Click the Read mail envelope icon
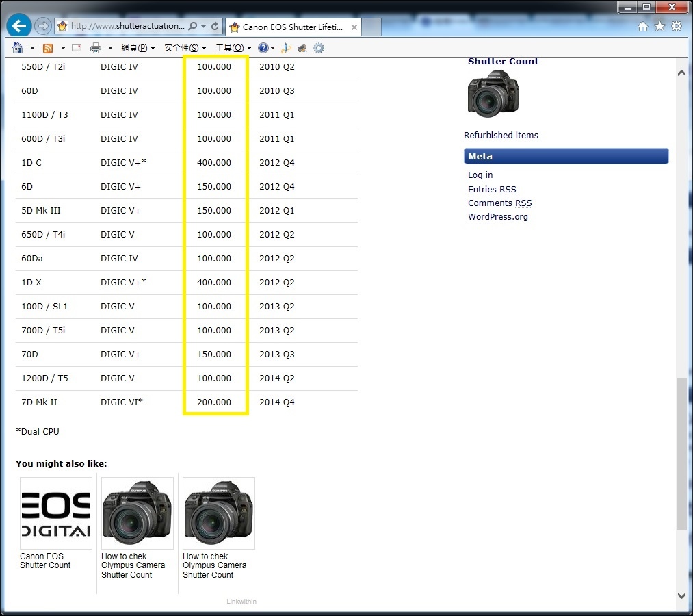Viewport: 693px width, 616px height. click(x=77, y=48)
